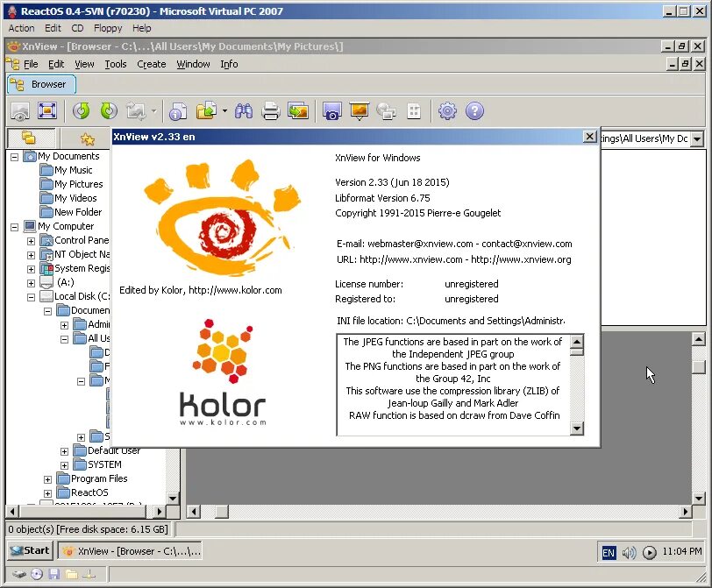This screenshot has height=588, width=712.
Task: Click the Slideshow projector screen icon
Action: 360,111
